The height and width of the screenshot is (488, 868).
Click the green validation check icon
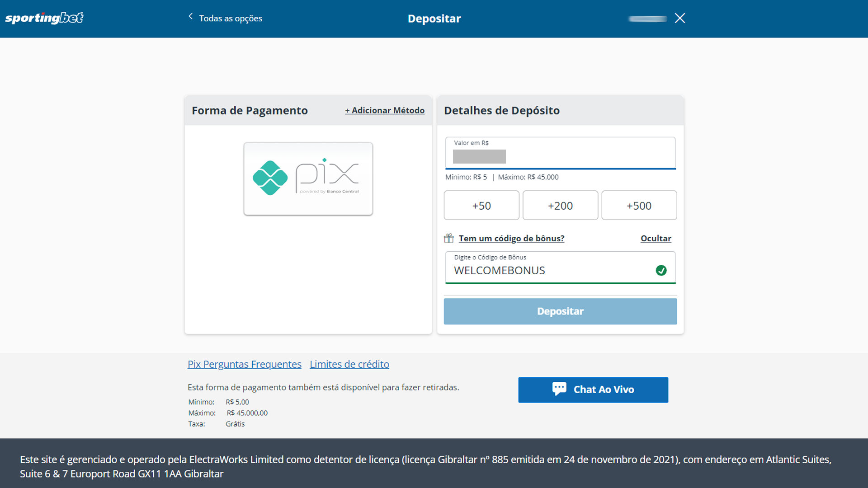(661, 270)
